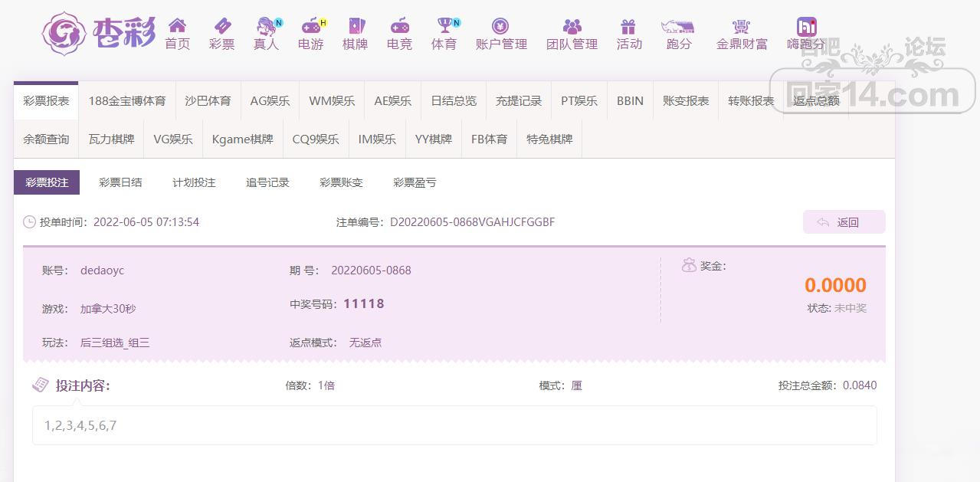Click the 投注内容 numbers box
Screen dimensions: 980x482
tap(454, 425)
